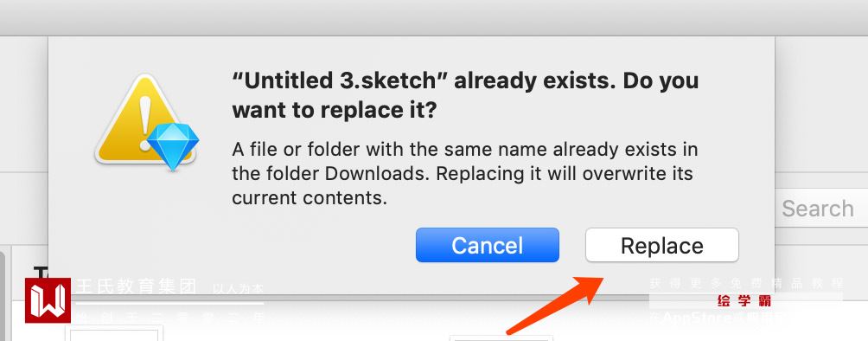Click the word Downloads in the message
Viewport: 868px width, 341px height.
point(377,174)
